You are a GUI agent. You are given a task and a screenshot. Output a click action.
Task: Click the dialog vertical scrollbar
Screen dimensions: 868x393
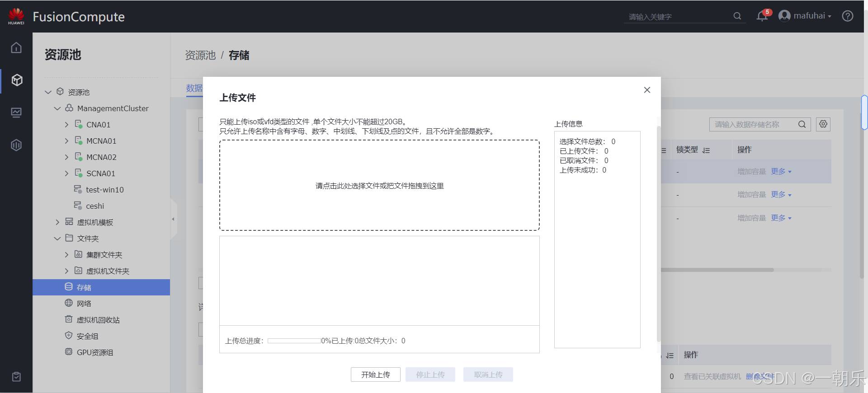tap(658, 234)
